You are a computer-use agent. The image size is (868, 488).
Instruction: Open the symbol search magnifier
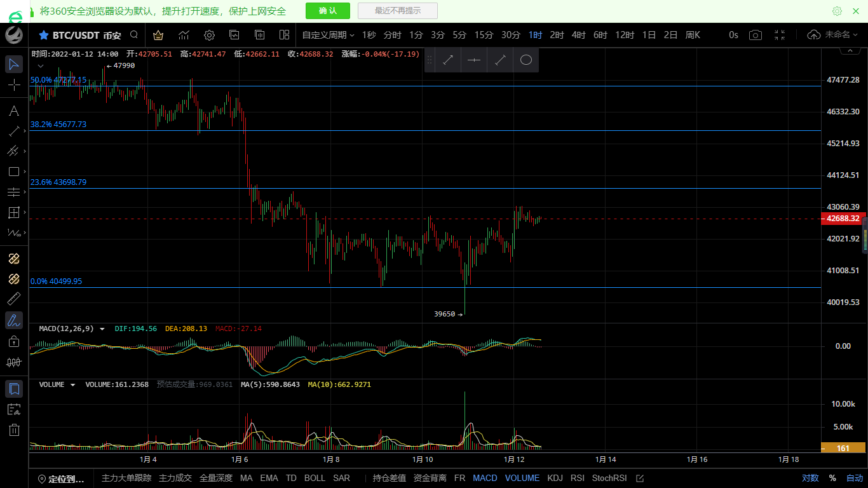(134, 35)
